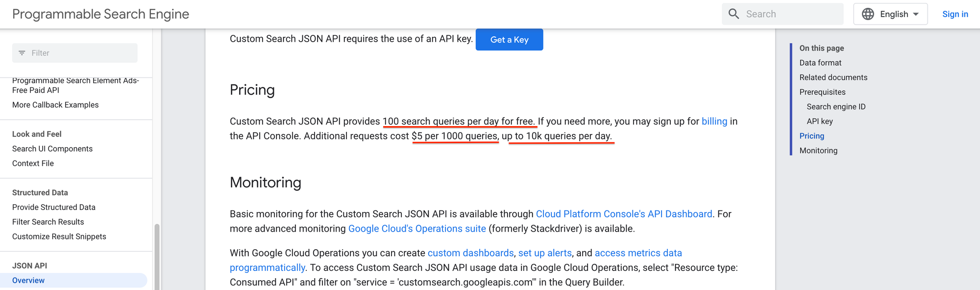
Task: Jump to Search engine ID section
Action: pos(836,106)
